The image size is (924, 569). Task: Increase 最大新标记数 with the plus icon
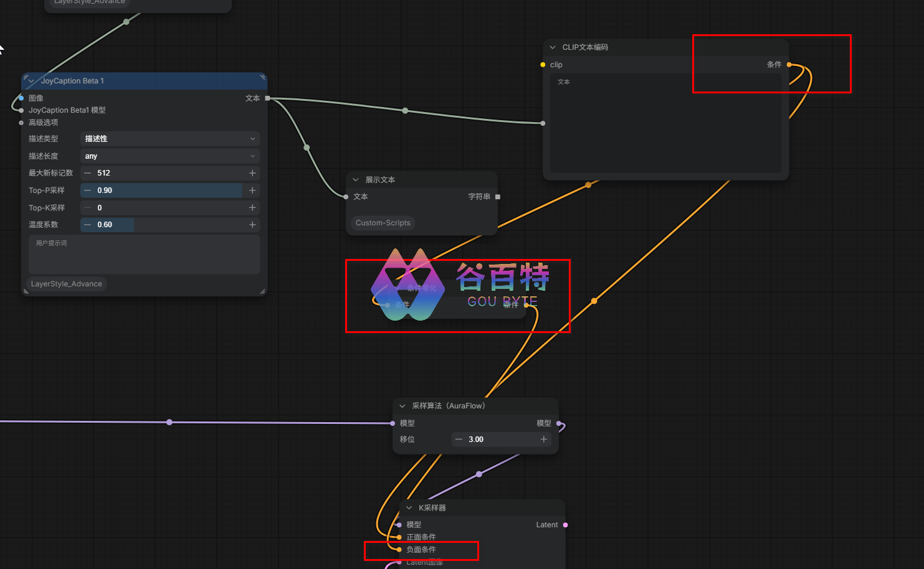point(252,173)
